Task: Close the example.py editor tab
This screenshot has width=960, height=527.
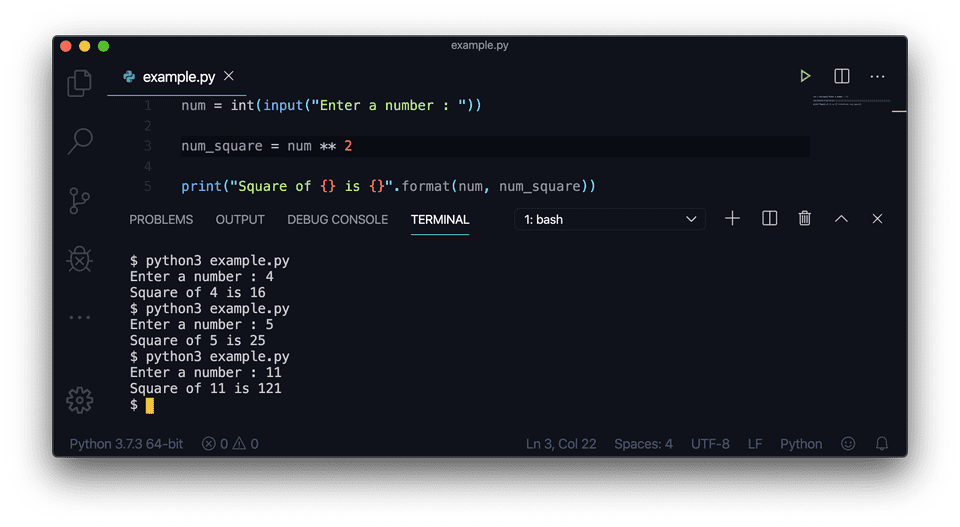Action: (229, 76)
